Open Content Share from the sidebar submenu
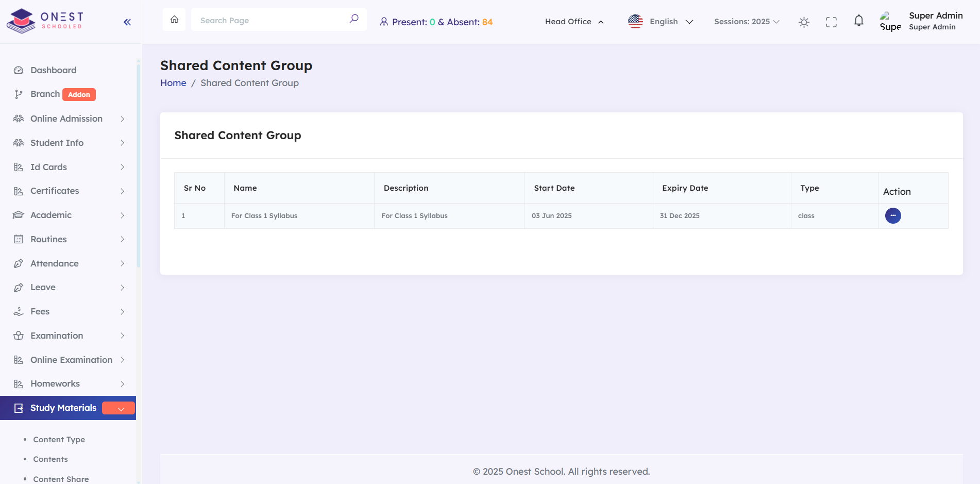This screenshot has height=484, width=980. click(x=61, y=479)
